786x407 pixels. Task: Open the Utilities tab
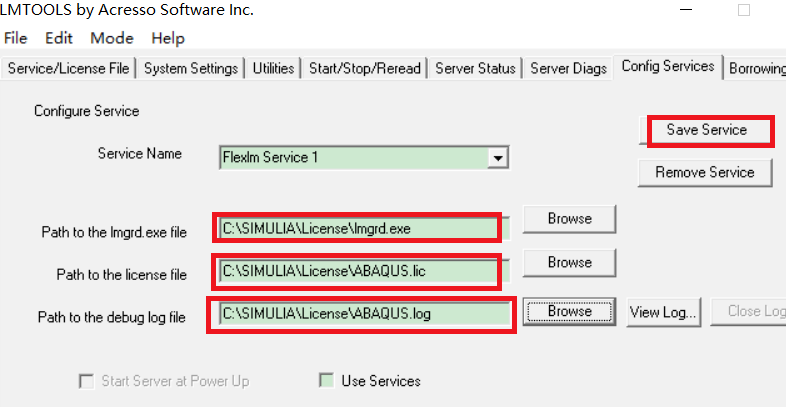click(273, 68)
